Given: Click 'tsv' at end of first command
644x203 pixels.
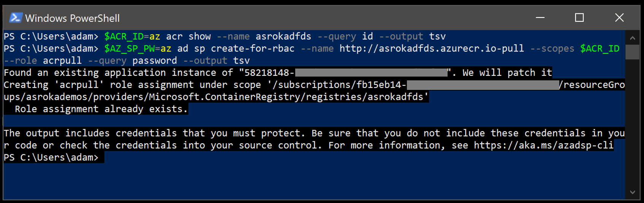Looking at the screenshot, I should pyautogui.click(x=437, y=37).
